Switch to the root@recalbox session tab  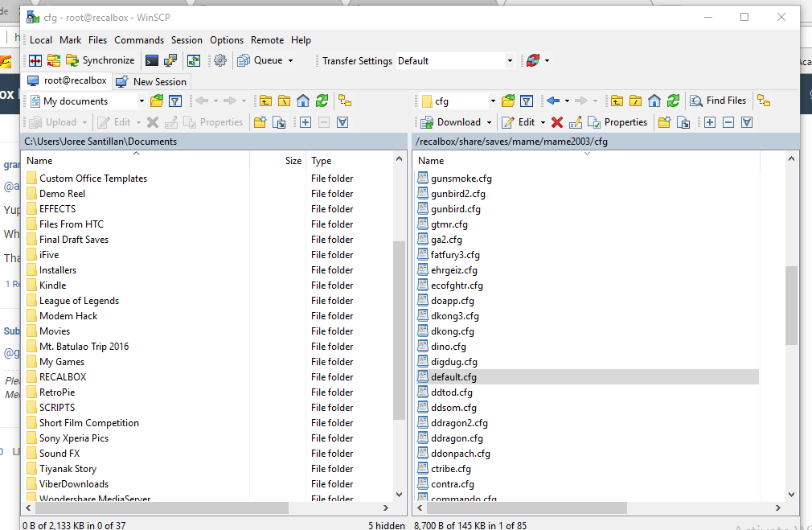click(x=67, y=80)
